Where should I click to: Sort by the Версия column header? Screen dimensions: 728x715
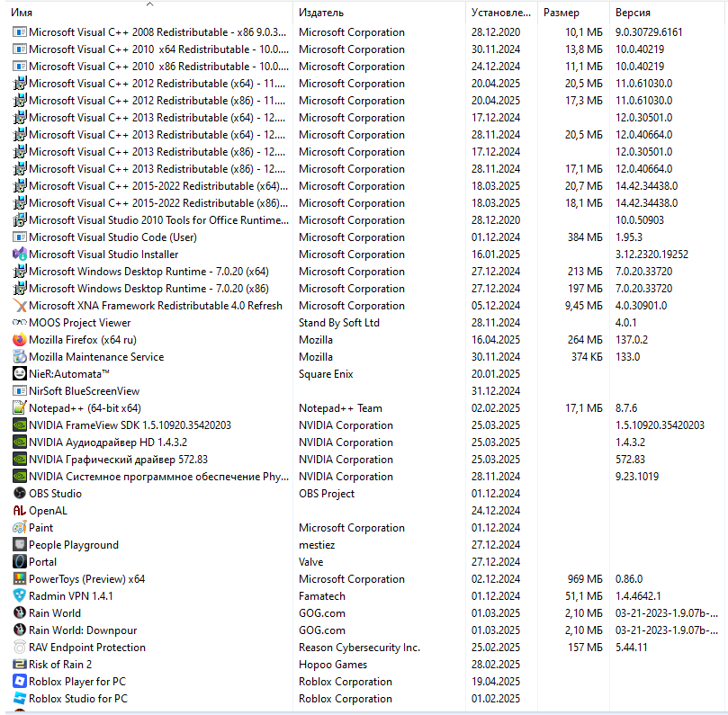pyautogui.click(x=667, y=13)
